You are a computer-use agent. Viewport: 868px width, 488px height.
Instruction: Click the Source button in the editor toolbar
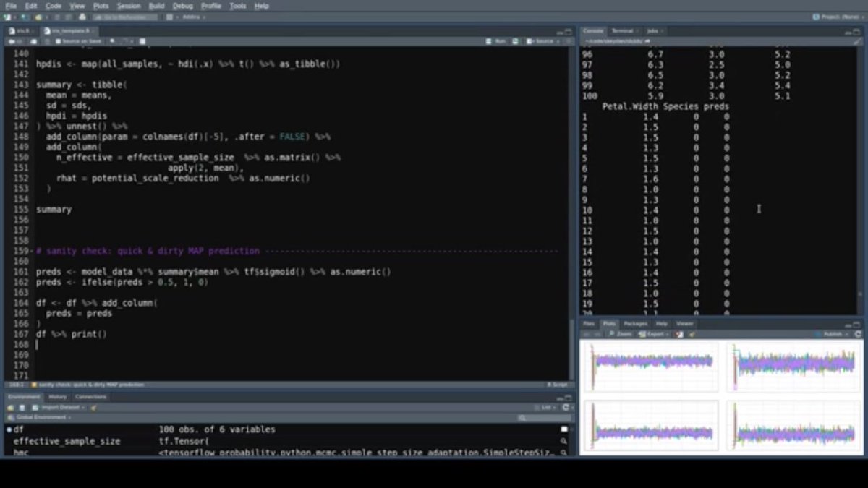click(x=542, y=41)
